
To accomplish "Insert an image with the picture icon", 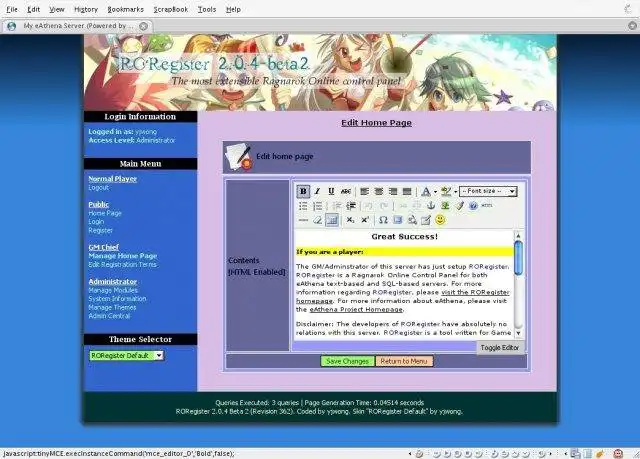I will [445, 206].
